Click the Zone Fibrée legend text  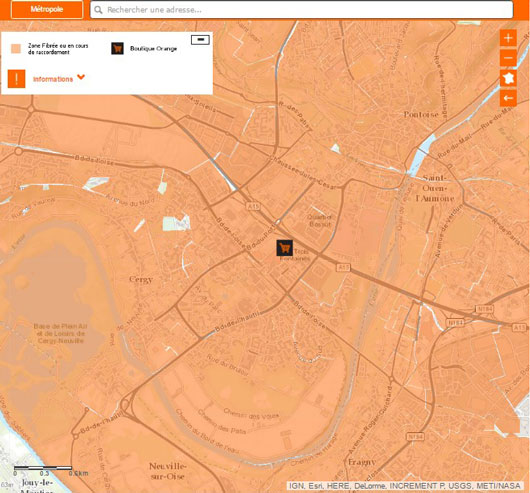[58, 49]
